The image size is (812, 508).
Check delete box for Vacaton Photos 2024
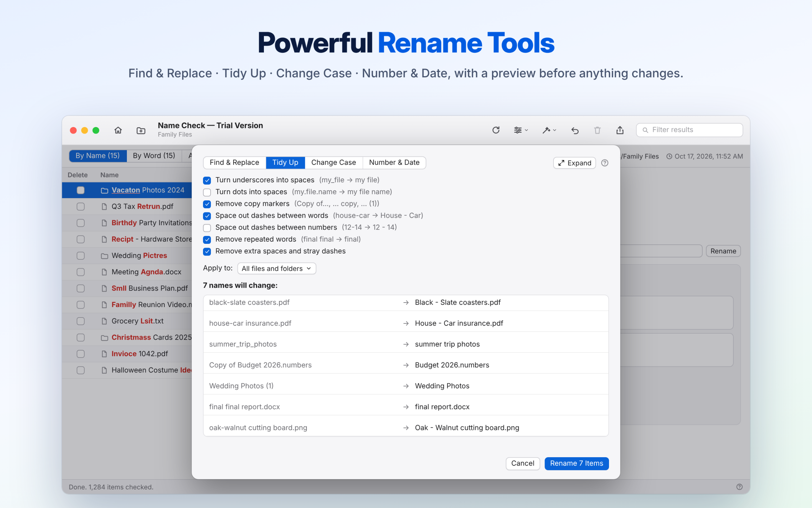[x=81, y=190]
